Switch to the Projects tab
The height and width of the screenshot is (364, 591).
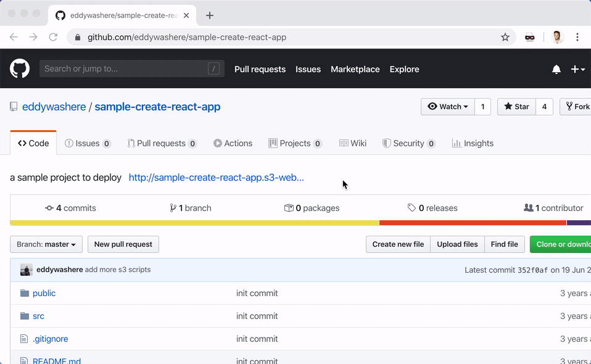(295, 143)
